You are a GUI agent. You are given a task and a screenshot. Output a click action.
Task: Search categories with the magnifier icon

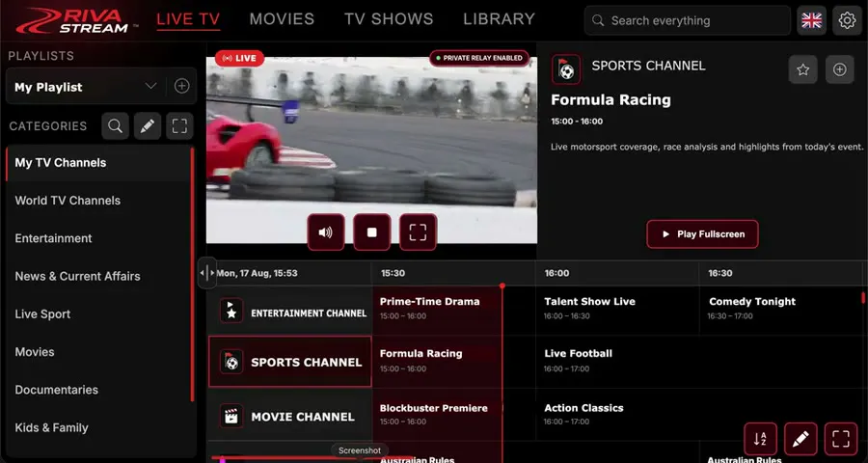pos(115,126)
